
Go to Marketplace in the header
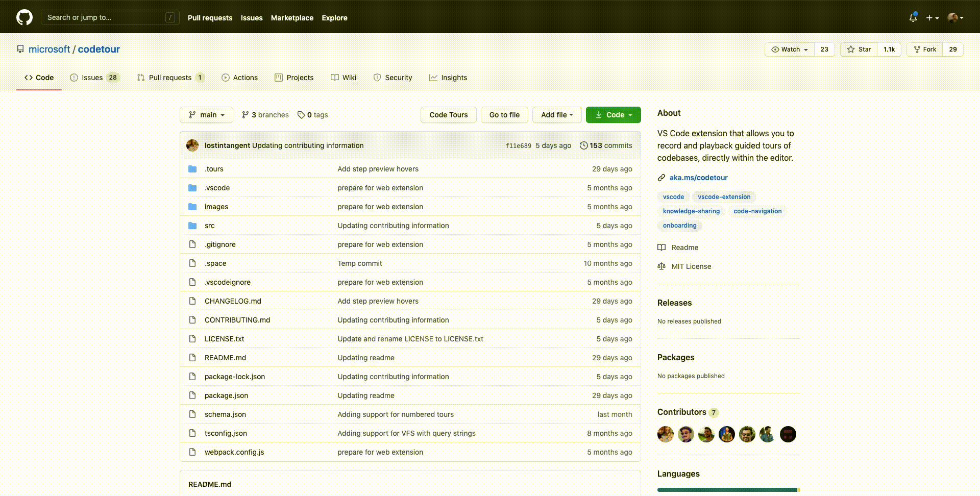tap(292, 18)
